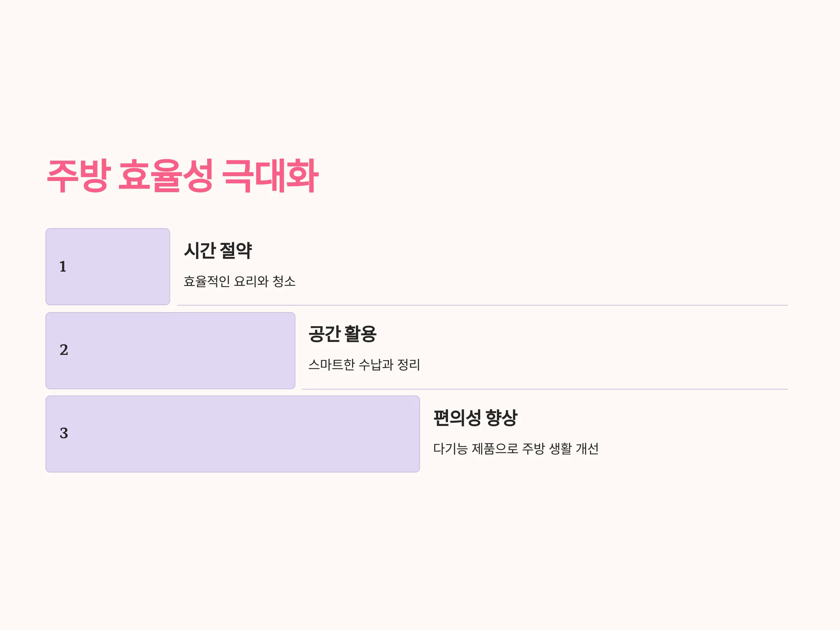Click the divider line below 효율적인 요리와 청소

tap(482, 305)
